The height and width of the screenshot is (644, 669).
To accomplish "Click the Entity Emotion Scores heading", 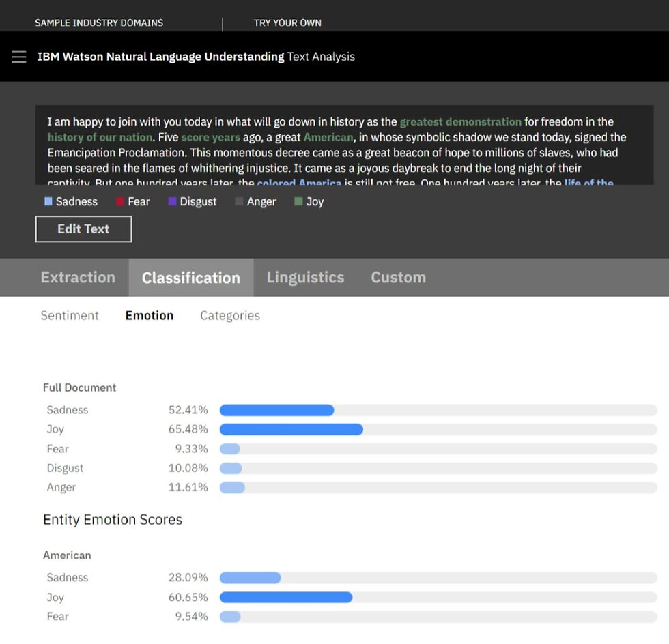I will (x=113, y=519).
